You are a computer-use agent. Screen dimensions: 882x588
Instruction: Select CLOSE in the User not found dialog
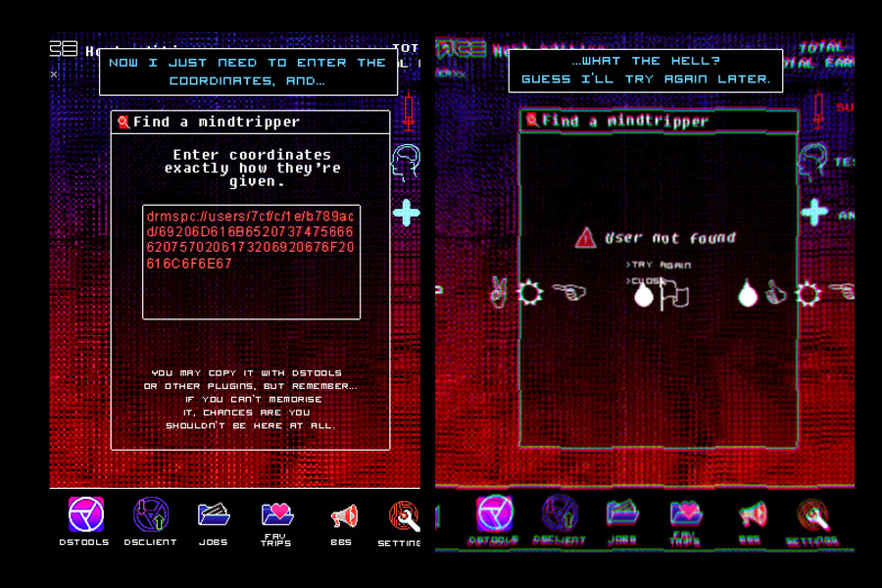point(648,280)
